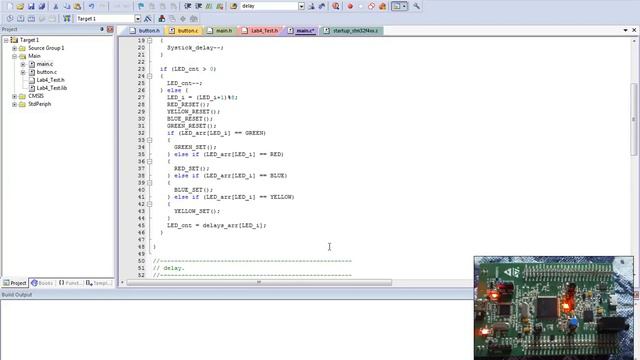Screen dimensions: 640x360
Task: Undo the last edit
Action: point(91,6)
